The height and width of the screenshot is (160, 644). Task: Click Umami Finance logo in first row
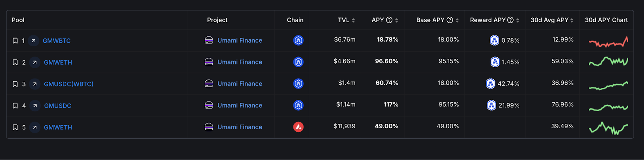[209, 40]
